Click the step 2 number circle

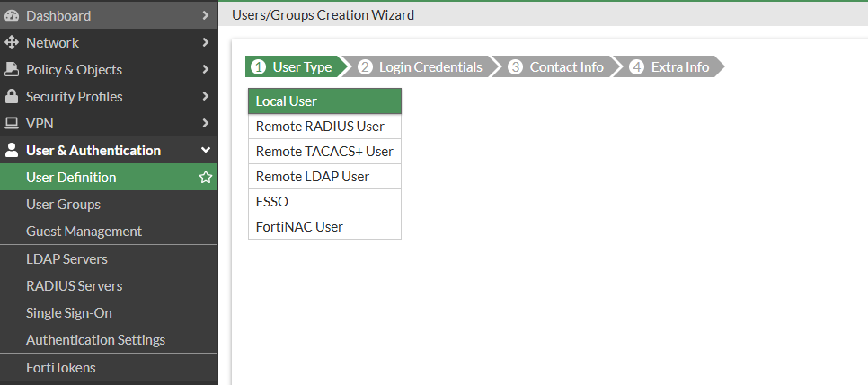tap(365, 67)
